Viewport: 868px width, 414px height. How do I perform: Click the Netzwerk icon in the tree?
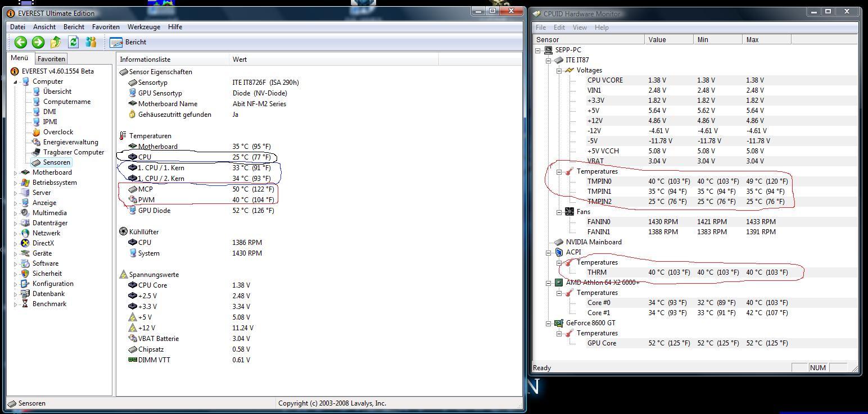(x=25, y=233)
